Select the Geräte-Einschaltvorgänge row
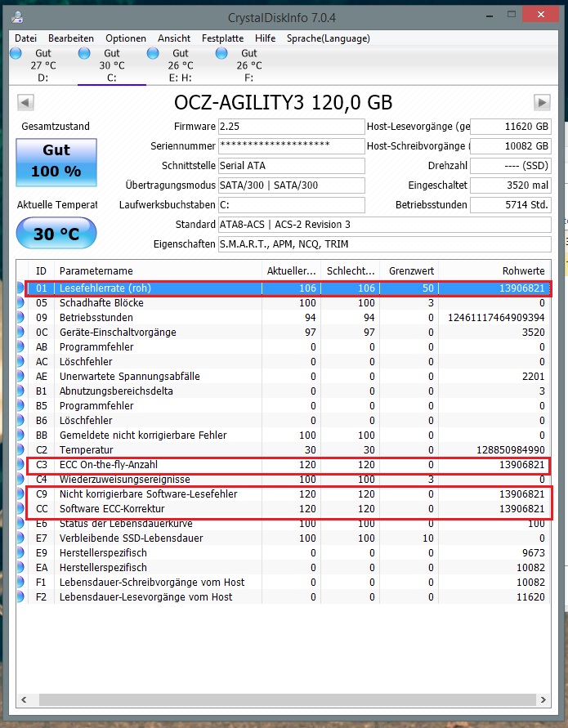 (x=284, y=333)
